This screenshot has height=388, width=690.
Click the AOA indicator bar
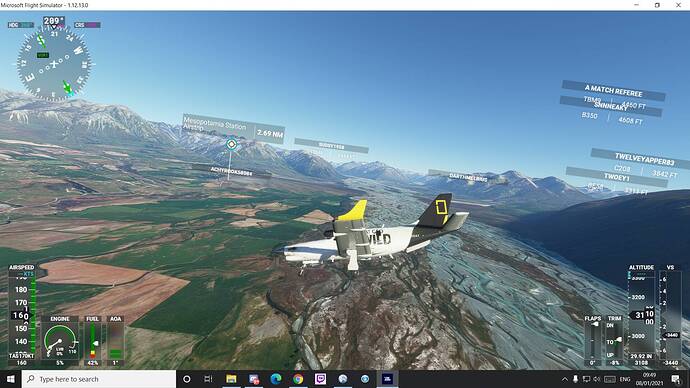click(115, 341)
